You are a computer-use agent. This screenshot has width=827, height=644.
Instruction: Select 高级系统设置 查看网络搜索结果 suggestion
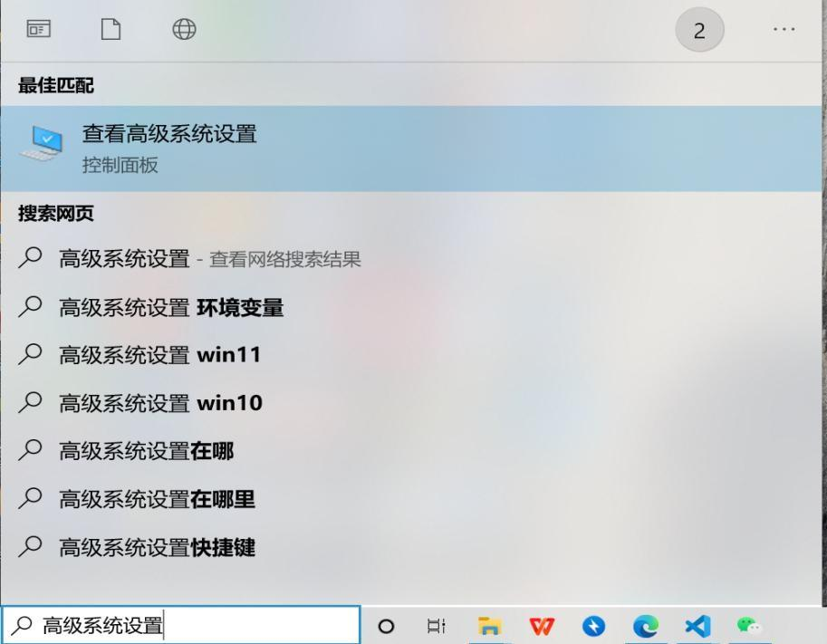411,259
